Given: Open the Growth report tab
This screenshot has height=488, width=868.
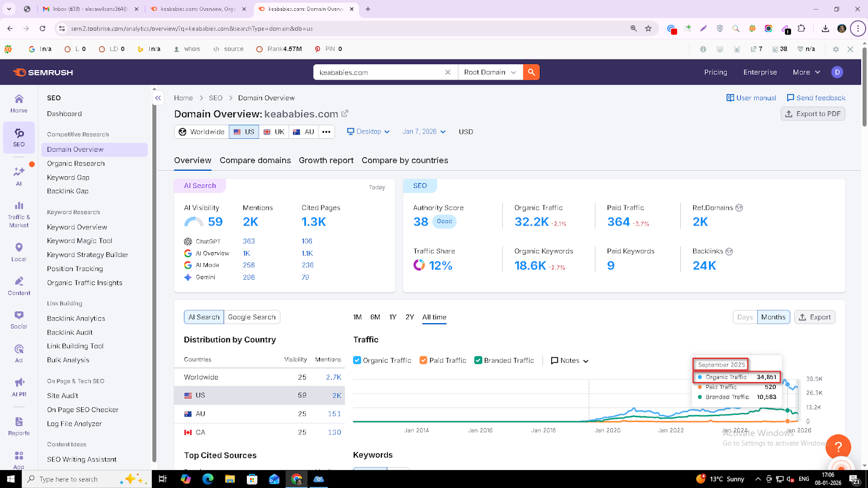Looking at the screenshot, I should pos(326,160).
